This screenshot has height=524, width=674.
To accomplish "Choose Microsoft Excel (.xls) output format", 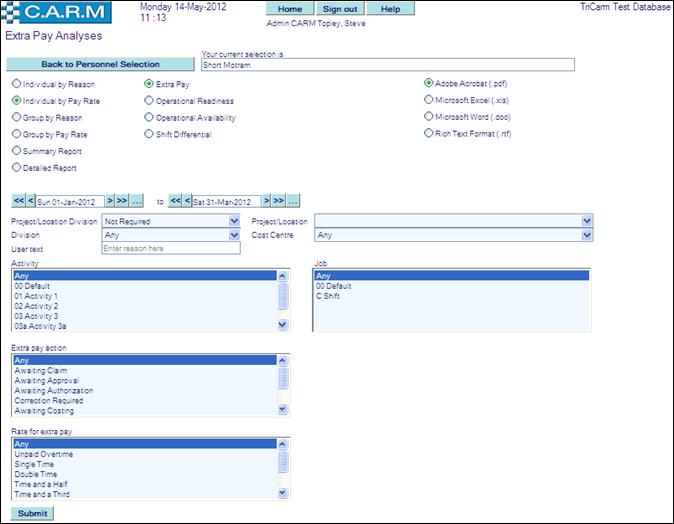I will (x=429, y=100).
